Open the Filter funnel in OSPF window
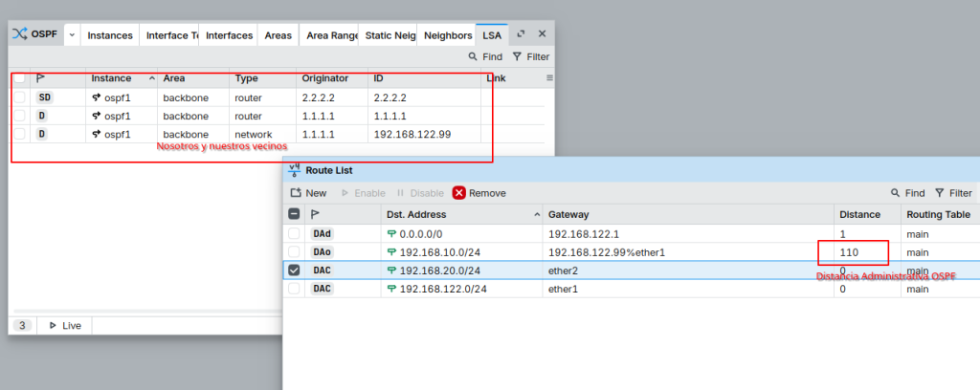 coord(518,57)
